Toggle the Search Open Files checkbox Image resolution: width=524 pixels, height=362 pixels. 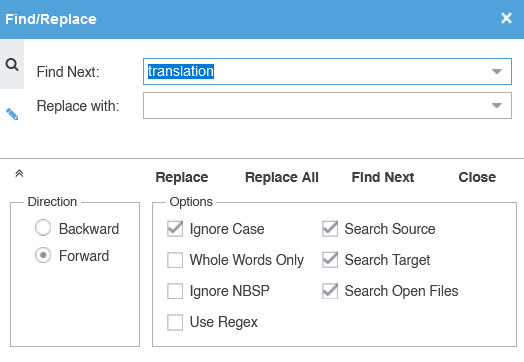pos(330,291)
